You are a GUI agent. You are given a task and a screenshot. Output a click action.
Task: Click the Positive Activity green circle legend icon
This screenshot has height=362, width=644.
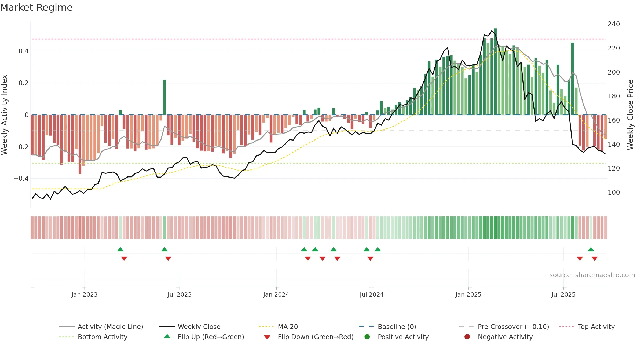point(367,337)
